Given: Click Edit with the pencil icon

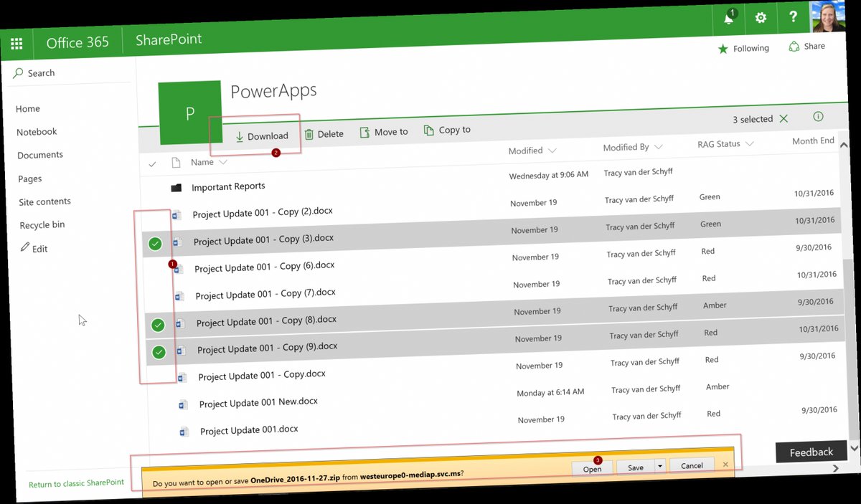Looking at the screenshot, I should 34,248.
